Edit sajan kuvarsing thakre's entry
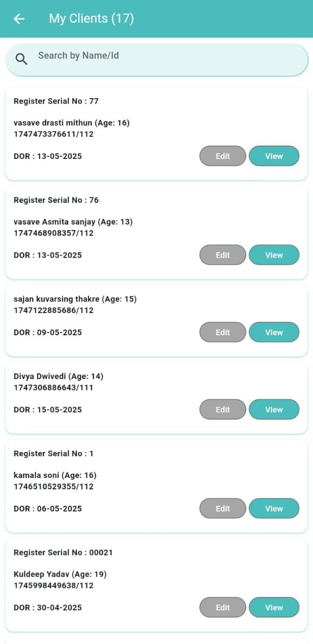The image size is (313, 644). click(x=222, y=332)
